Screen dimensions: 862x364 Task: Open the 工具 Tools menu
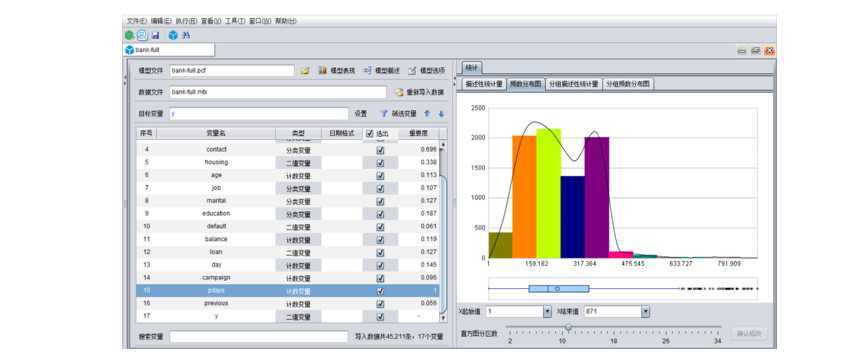[x=235, y=21]
